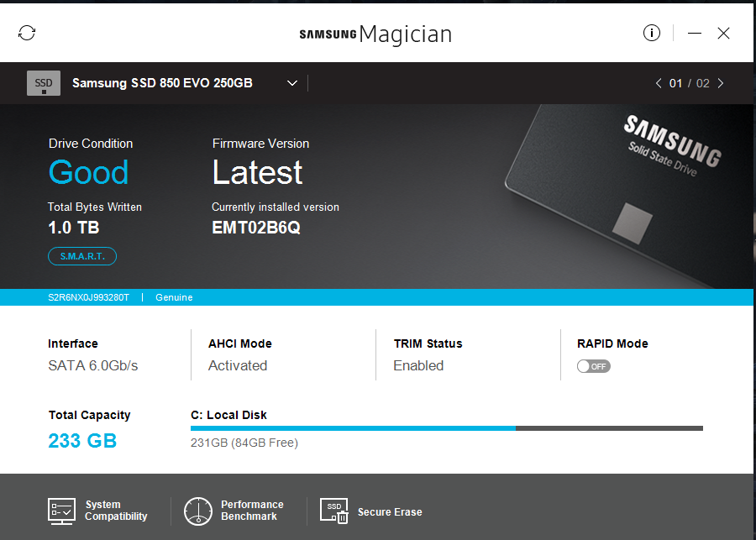756x540 pixels.
Task: Minimize the Samsung Magician window
Action: coord(695,34)
